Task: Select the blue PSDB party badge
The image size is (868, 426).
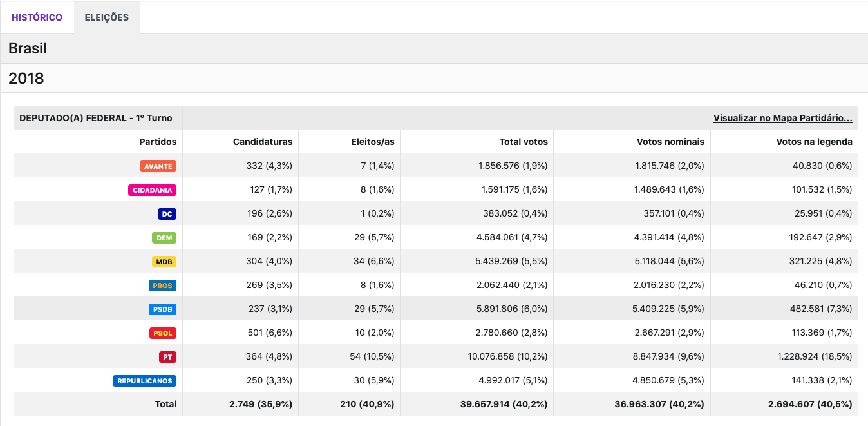Action: (x=162, y=309)
